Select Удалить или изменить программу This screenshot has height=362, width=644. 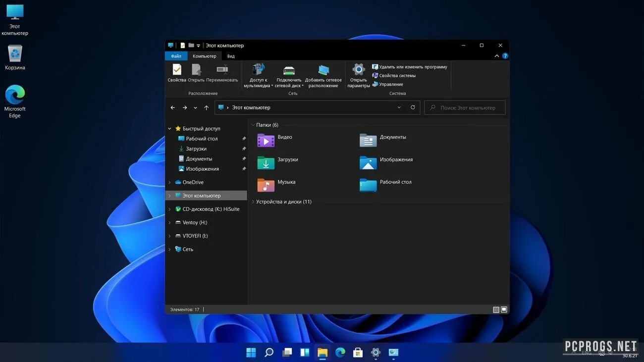pyautogui.click(x=410, y=67)
